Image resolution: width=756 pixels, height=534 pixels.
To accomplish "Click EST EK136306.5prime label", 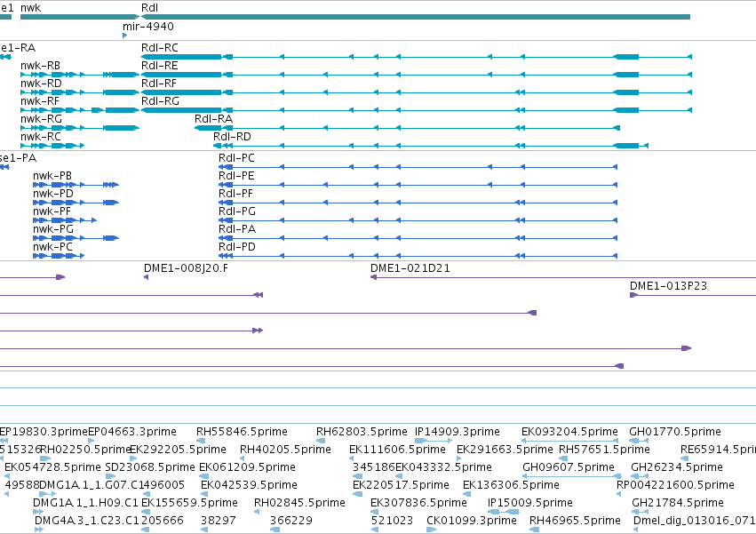I will click(511, 485).
